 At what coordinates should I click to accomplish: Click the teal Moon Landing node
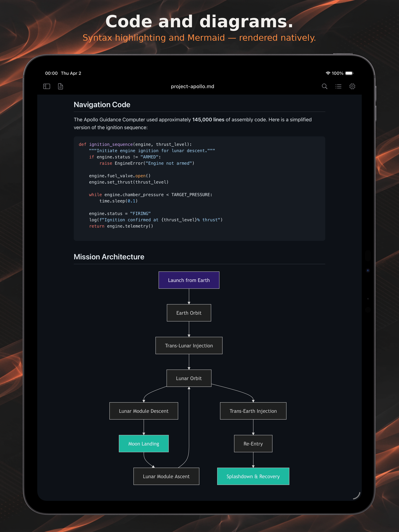[144, 444]
